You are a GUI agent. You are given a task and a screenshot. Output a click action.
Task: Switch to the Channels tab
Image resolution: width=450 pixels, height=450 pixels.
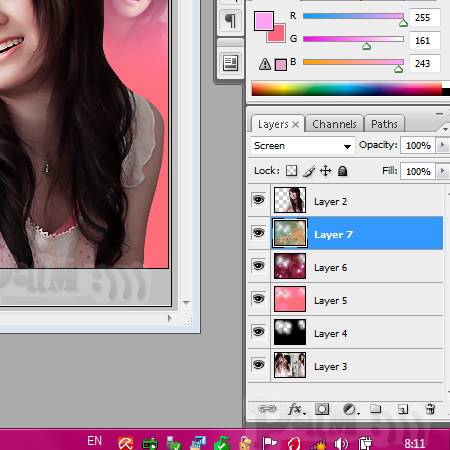[334, 124]
